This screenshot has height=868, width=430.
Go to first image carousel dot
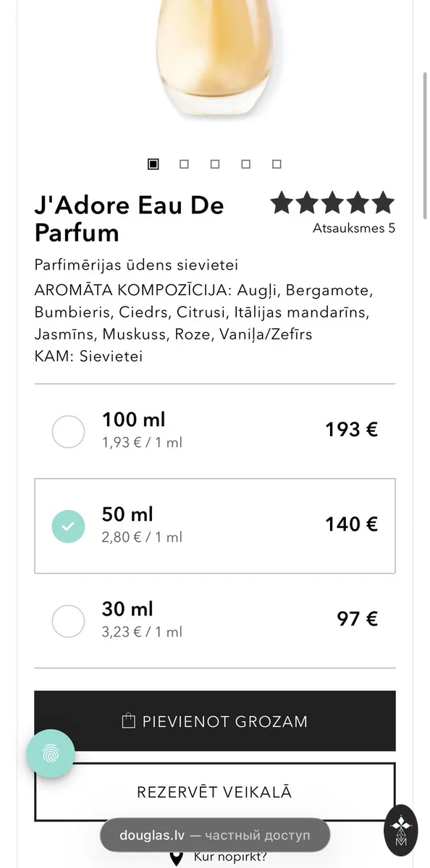tap(153, 164)
